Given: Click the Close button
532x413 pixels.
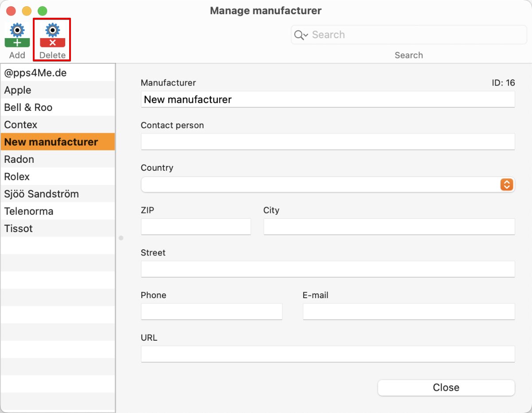Looking at the screenshot, I should 446,387.
